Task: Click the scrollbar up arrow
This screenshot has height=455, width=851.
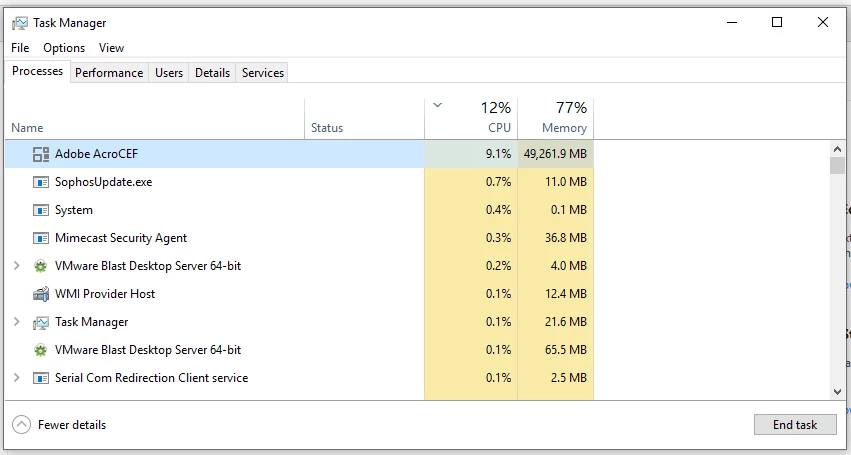Action: tap(837, 148)
